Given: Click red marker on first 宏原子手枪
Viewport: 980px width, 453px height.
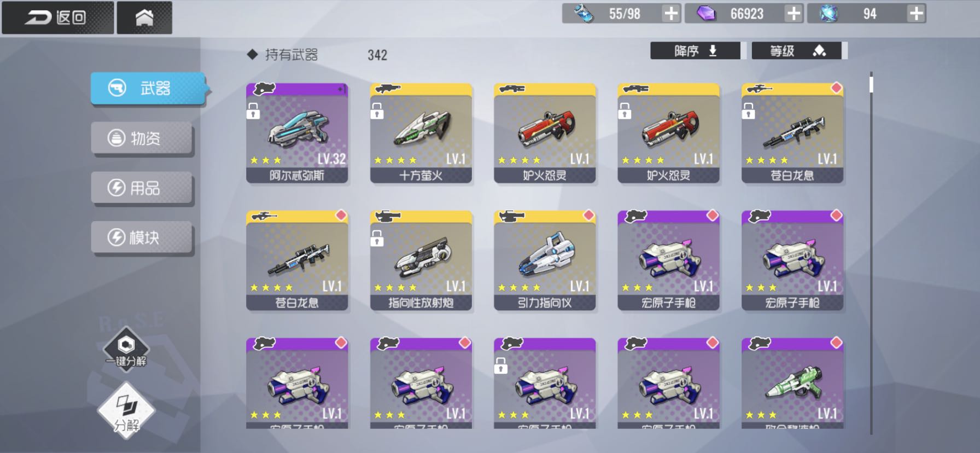Looking at the screenshot, I should 713,215.
